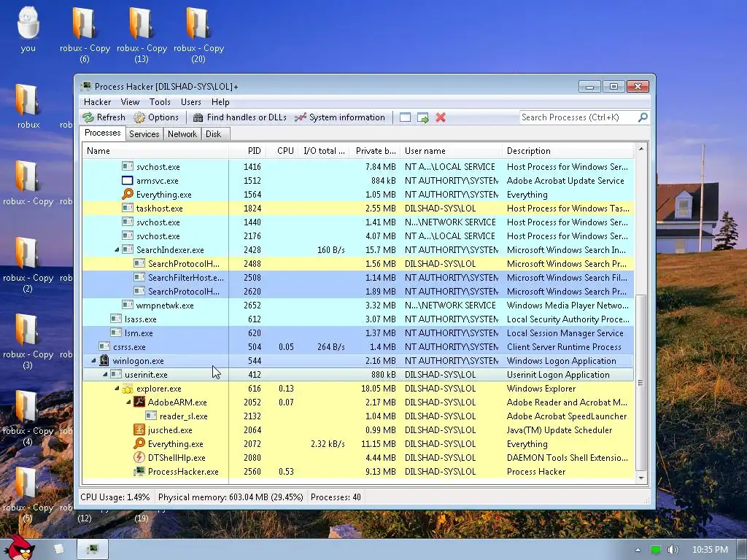Image resolution: width=747 pixels, height=560 pixels.
Task: Click the Process Hacker taskbar button
Action: pyautogui.click(x=93, y=550)
